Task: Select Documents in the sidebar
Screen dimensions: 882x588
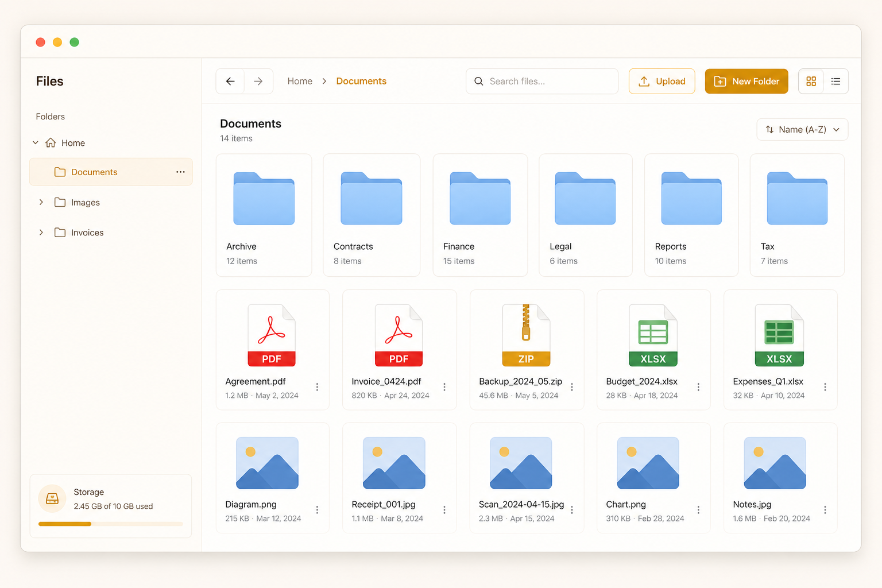Action: click(x=111, y=172)
